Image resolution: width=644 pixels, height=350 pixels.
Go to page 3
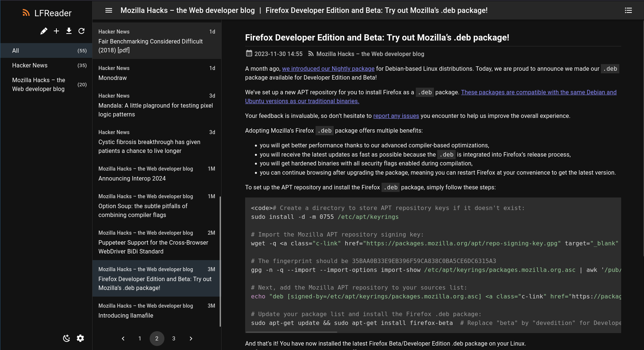(x=174, y=339)
